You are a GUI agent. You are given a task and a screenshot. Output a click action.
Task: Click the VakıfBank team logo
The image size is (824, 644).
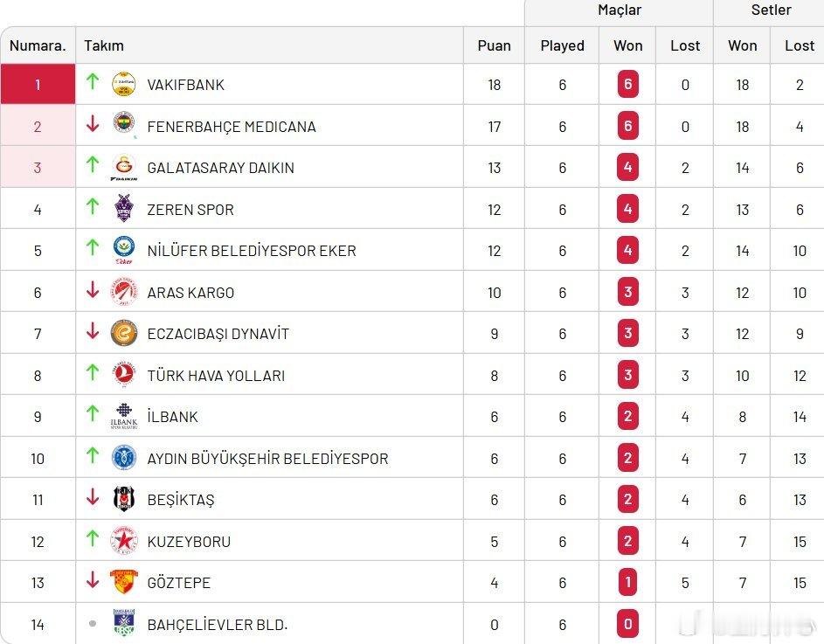[x=124, y=85]
